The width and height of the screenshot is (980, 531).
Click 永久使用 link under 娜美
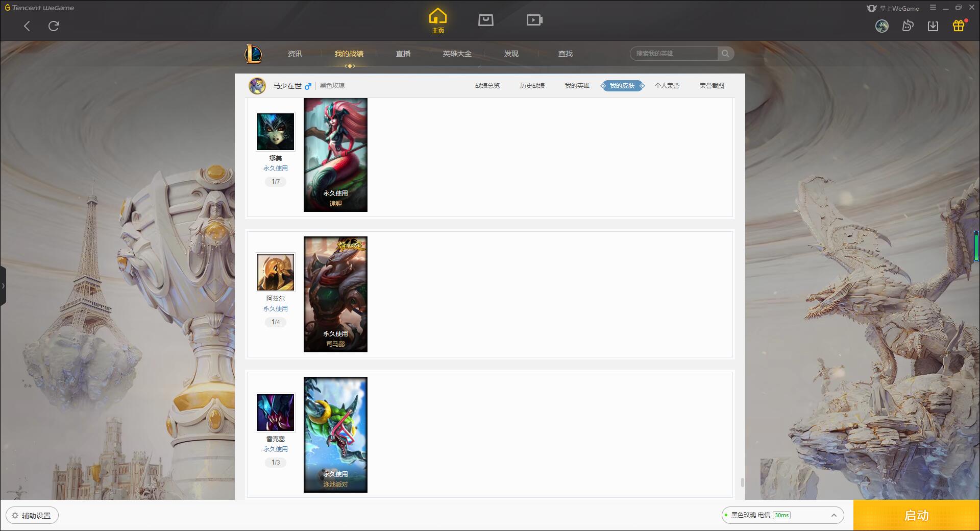pyautogui.click(x=276, y=168)
